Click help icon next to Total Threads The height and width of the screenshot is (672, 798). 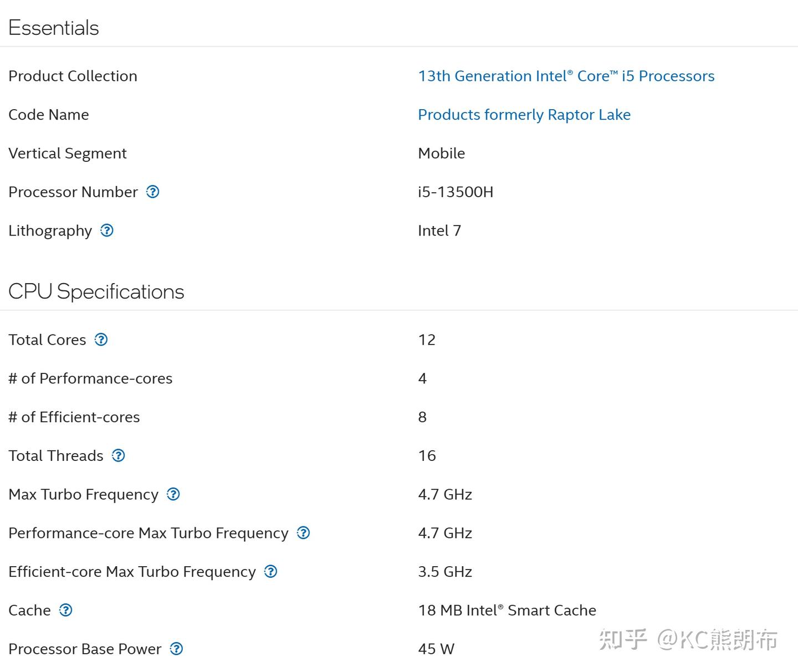[x=118, y=455]
